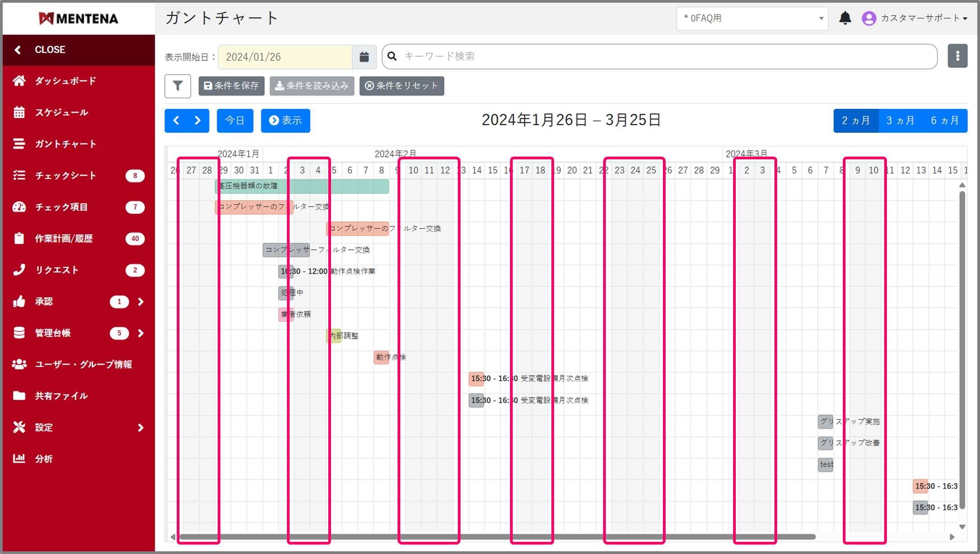The width and height of the screenshot is (980, 554).
Task: Switch view range to 3ヵ月
Action: pyautogui.click(x=900, y=121)
